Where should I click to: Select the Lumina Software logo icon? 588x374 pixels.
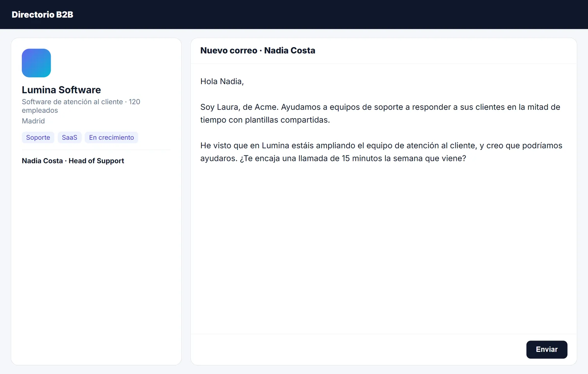click(36, 63)
